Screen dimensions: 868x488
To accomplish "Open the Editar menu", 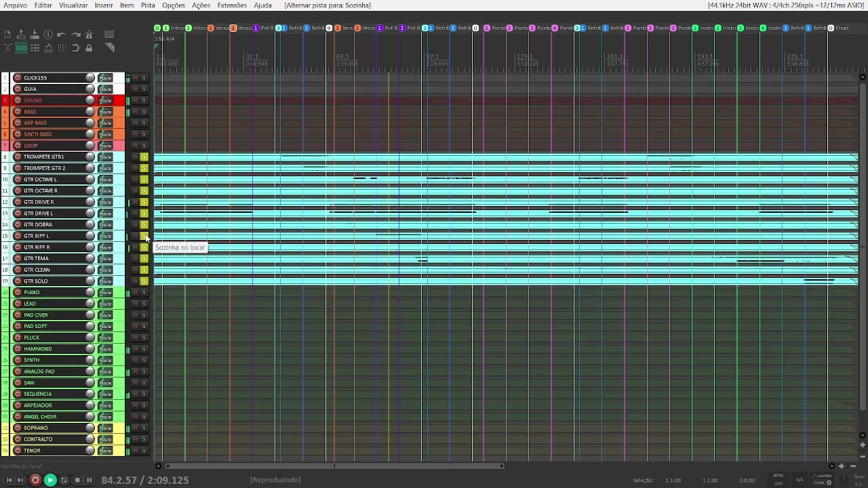I will coord(43,5).
